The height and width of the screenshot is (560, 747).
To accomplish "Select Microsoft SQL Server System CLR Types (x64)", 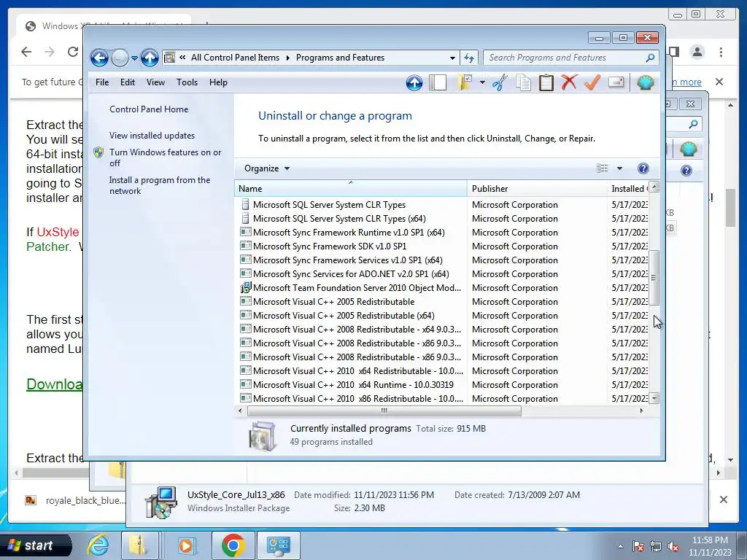I will tap(339, 219).
